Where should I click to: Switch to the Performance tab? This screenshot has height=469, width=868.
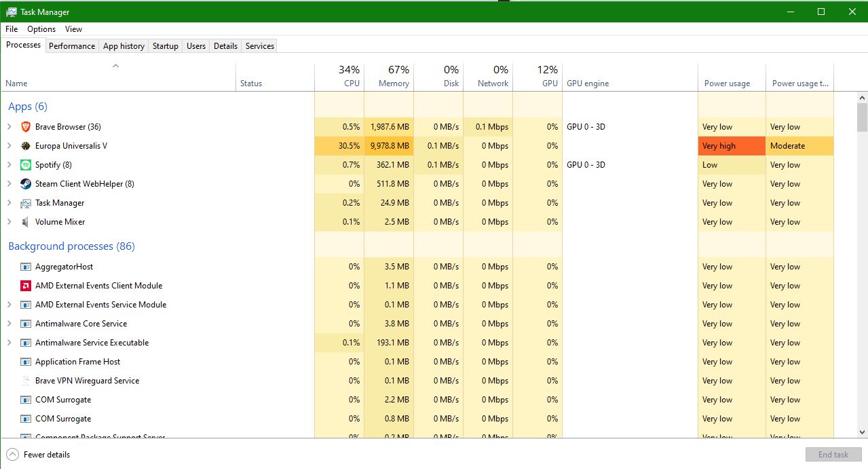point(72,46)
